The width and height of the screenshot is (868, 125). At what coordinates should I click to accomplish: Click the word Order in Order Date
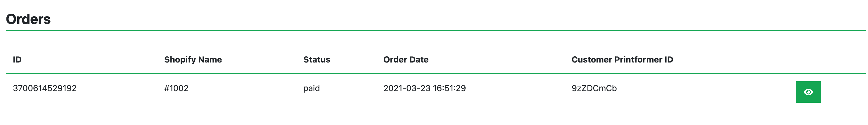pos(395,60)
